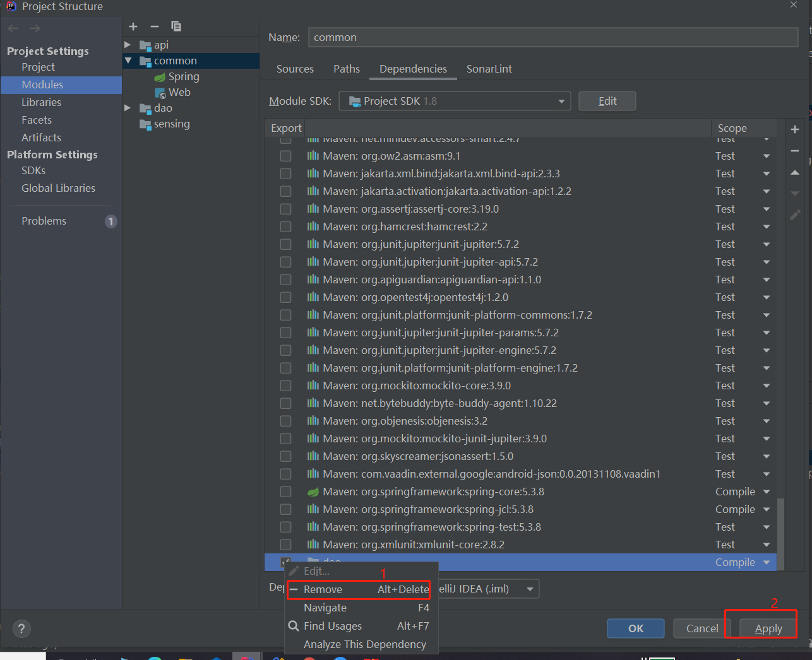Click the search icon next to Find Usages
812x660 pixels.
click(294, 626)
